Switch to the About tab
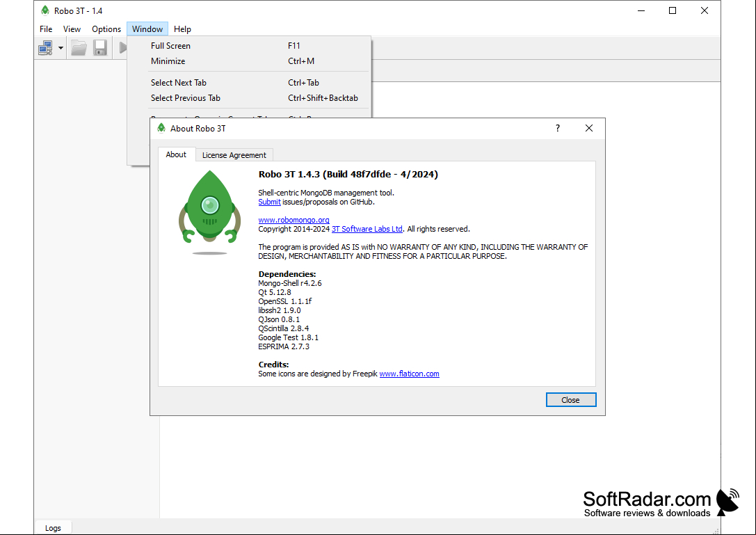This screenshot has width=756, height=535. 176,154
